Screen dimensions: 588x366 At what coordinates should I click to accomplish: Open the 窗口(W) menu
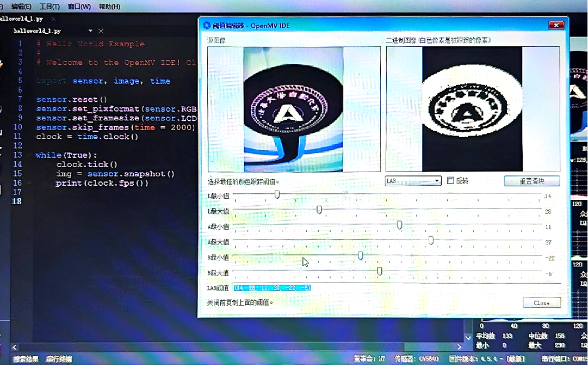79,7
